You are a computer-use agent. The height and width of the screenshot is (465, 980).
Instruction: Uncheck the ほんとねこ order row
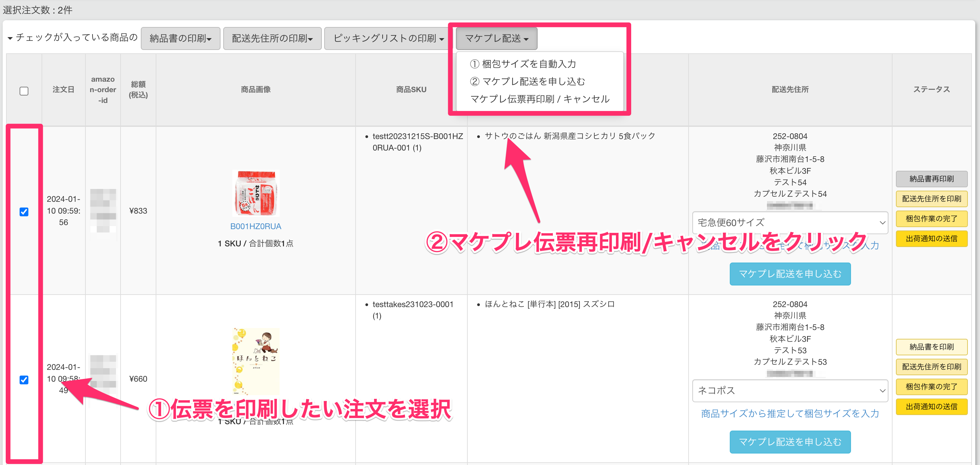pyautogui.click(x=24, y=380)
